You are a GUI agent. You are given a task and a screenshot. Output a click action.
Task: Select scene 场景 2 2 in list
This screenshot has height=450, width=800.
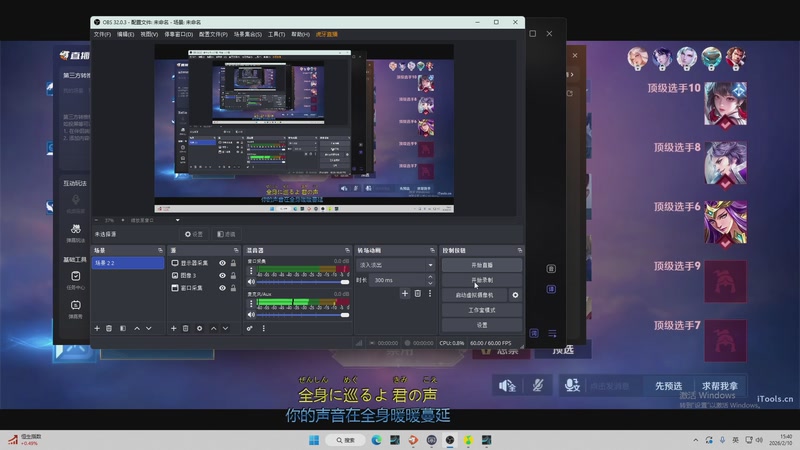(128, 263)
